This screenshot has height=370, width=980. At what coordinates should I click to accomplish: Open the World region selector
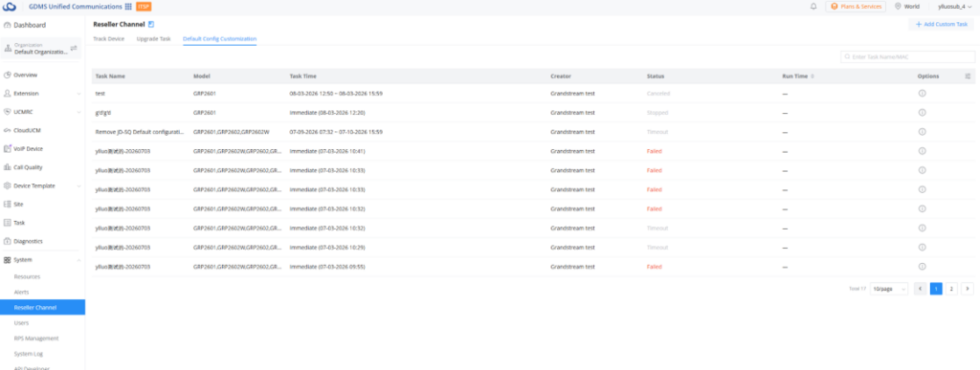(907, 7)
